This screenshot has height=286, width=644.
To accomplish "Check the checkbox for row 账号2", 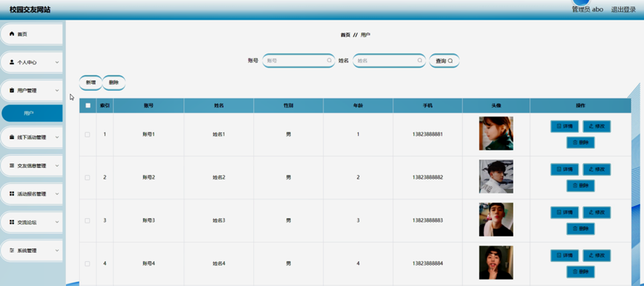I will (x=87, y=177).
